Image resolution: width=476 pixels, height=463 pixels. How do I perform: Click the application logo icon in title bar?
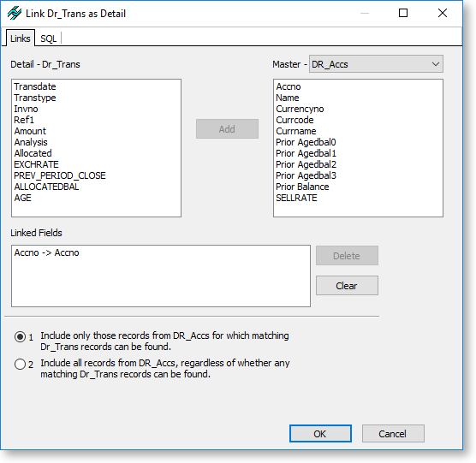click(15, 14)
